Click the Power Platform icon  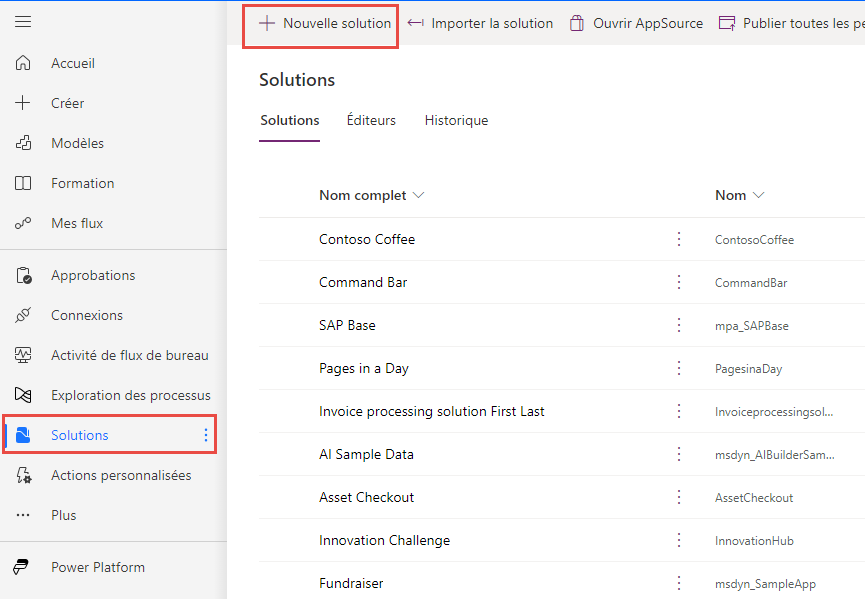point(21,567)
